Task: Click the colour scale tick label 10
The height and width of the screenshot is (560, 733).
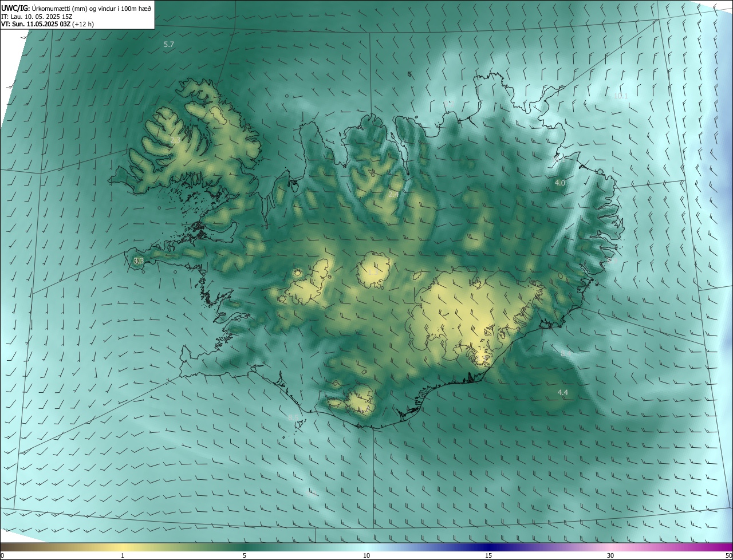Action: [366, 555]
